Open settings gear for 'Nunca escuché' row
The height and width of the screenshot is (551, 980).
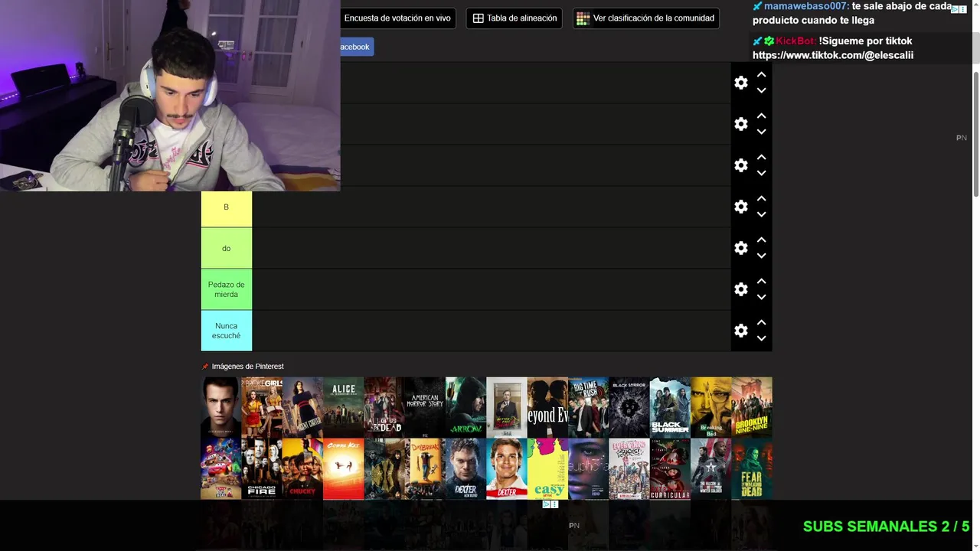click(740, 331)
